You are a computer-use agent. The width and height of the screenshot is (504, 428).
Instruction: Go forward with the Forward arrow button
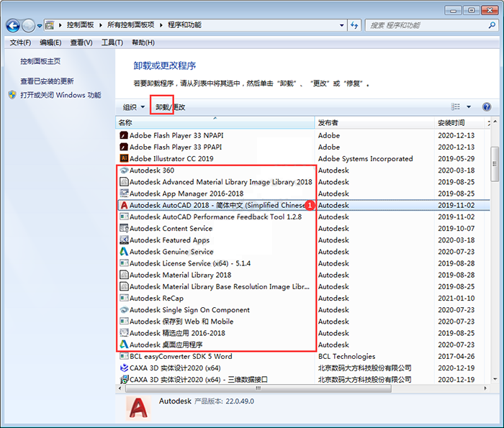(x=28, y=26)
